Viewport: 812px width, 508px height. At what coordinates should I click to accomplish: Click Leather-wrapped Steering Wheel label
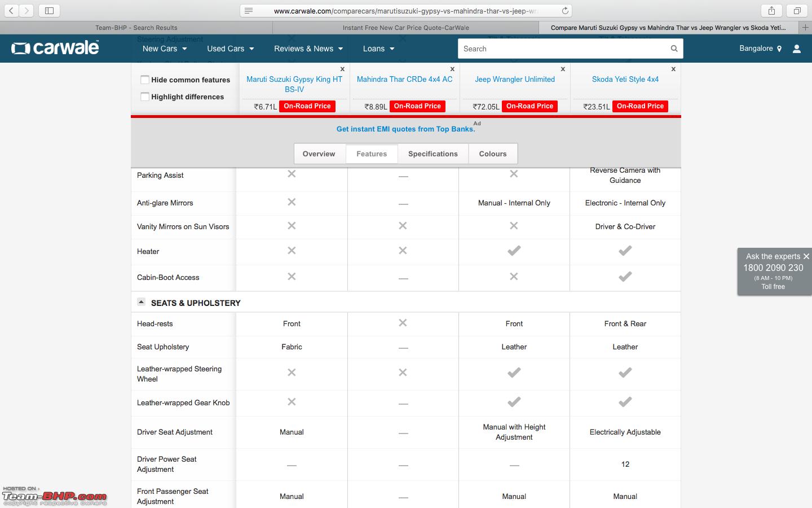point(179,374)
